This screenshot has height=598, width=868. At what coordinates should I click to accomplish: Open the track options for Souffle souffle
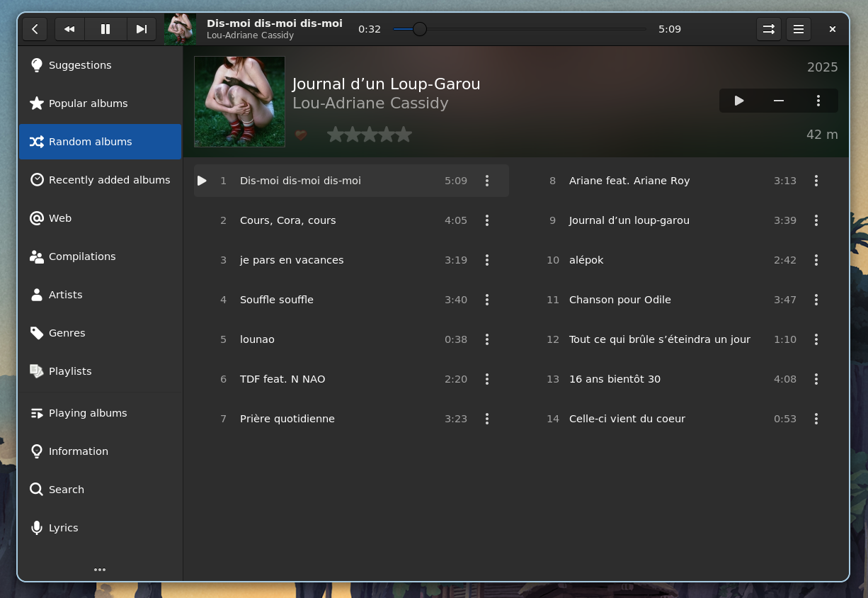point(487,300)
